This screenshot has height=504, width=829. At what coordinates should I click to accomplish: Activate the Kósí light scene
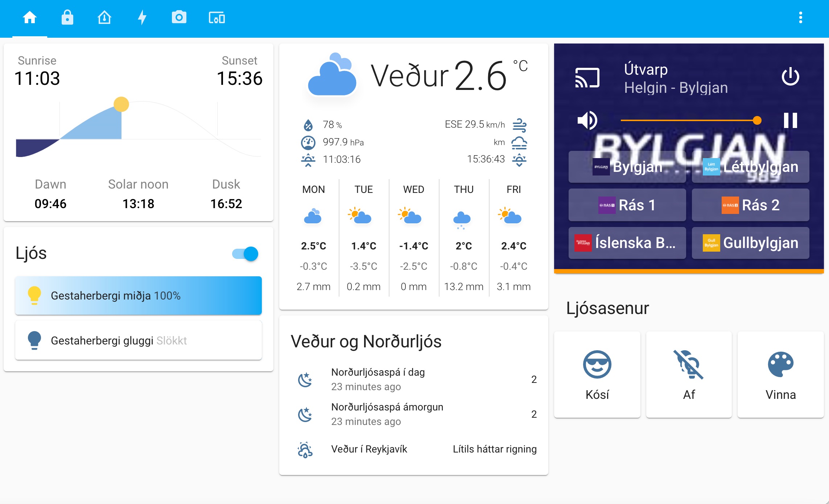597,374
